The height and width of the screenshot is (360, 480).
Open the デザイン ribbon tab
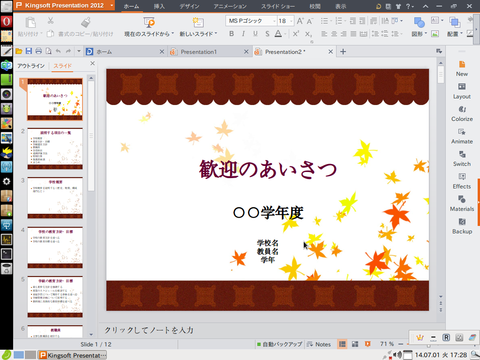tap(189, 6)
